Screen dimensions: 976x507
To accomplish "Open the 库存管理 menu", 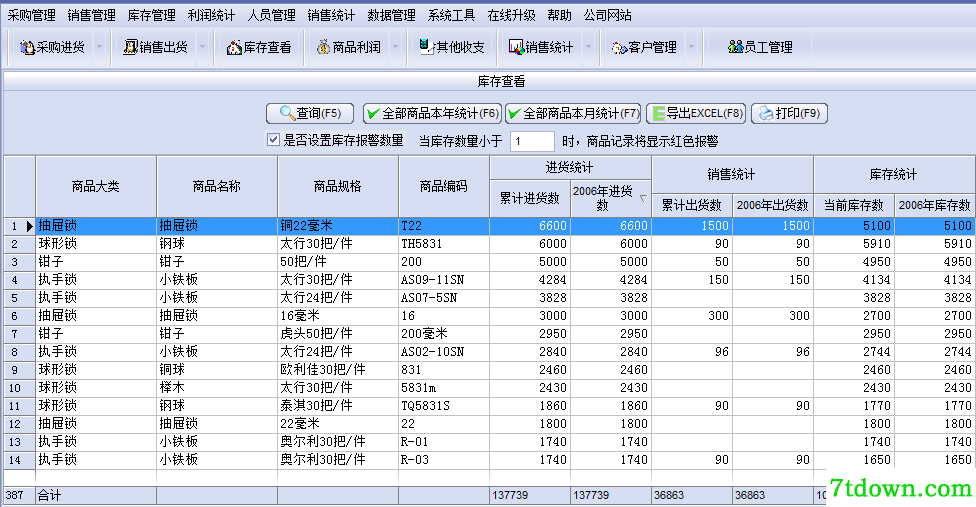I will coord(151,15).
